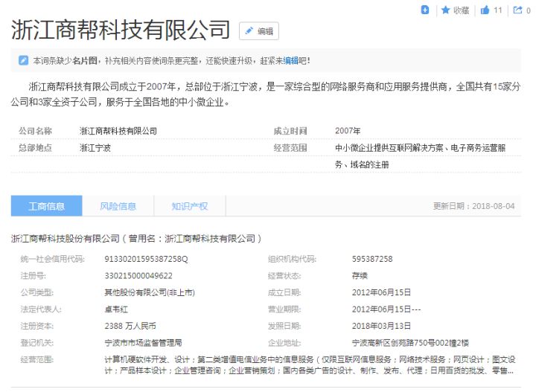Open the 工商信息 tab
This screenshot has width=536, height=392.
(46, 206)
